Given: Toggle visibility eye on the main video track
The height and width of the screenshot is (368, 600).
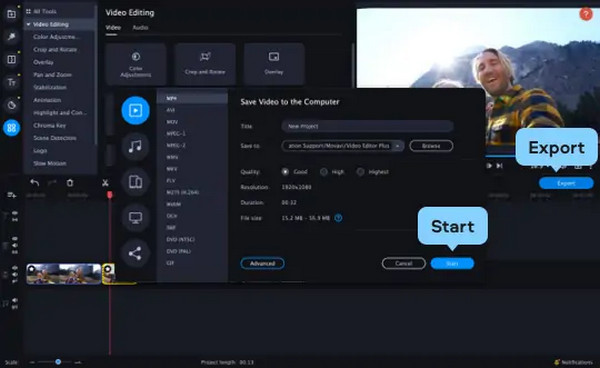Looking at the screenshot, I should coord(15,268).
